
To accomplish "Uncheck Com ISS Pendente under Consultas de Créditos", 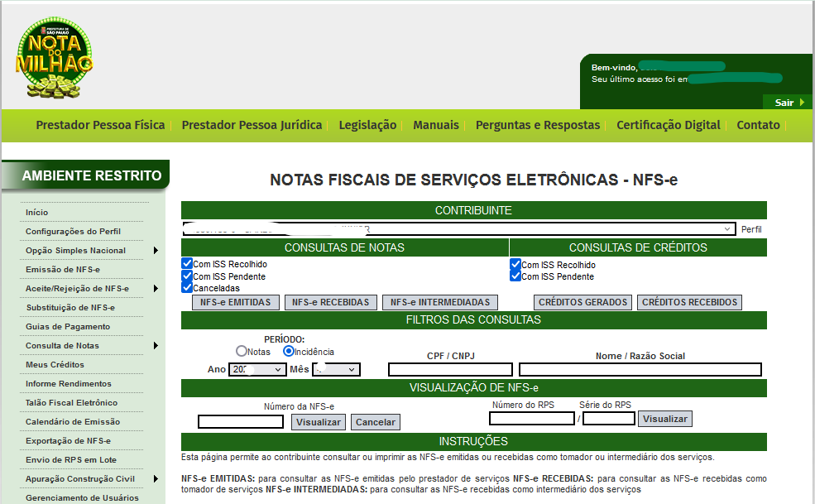I will point(516,276).
